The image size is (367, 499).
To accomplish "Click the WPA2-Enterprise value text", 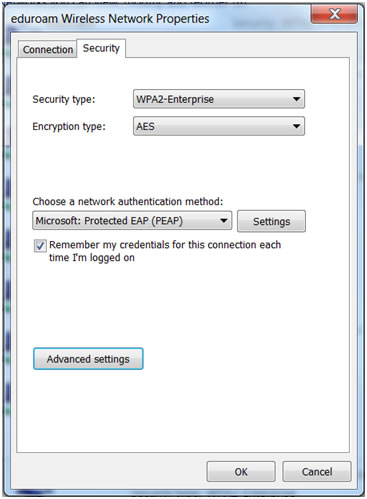I will tap(175, 99).
